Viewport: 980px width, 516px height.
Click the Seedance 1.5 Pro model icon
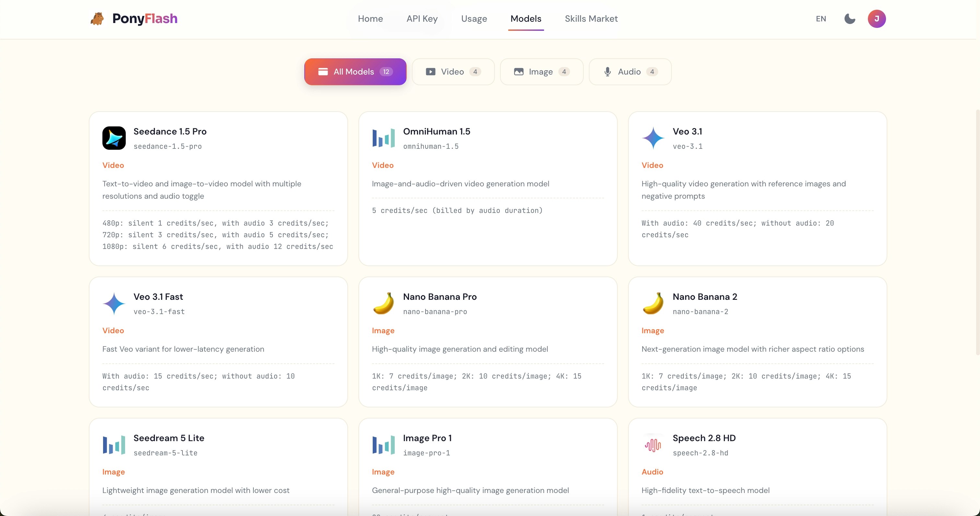[114, 138]
